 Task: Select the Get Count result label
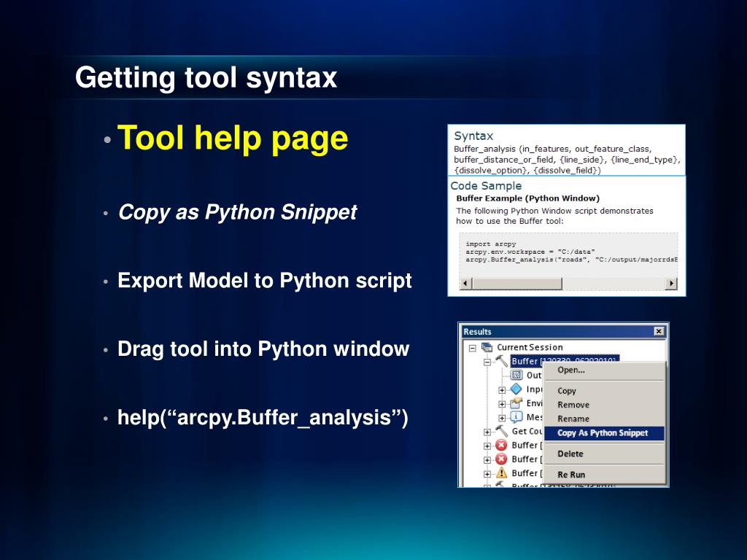pyautogui.click(x=527, y=432)
